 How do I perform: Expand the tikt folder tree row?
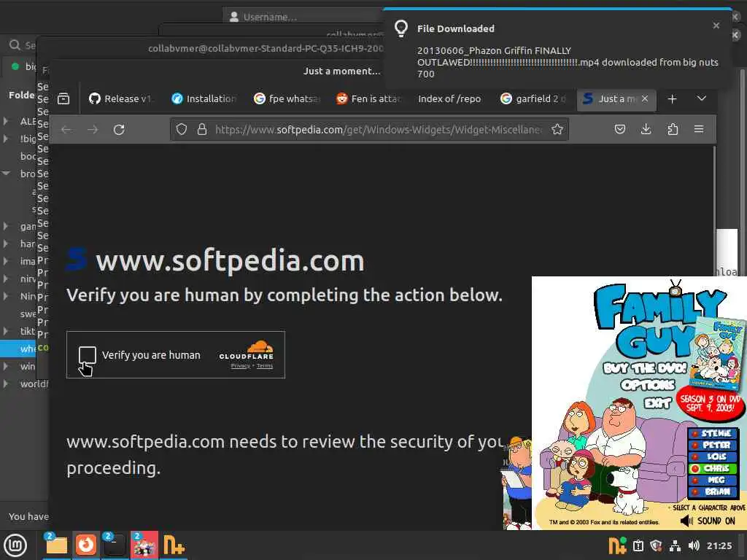click(6, 331)
